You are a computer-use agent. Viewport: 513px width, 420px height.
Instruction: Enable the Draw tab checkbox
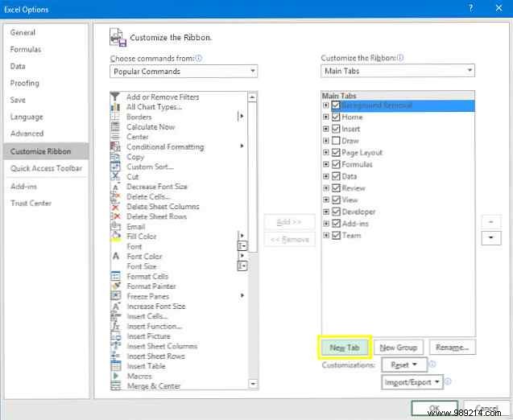point(336,141)
